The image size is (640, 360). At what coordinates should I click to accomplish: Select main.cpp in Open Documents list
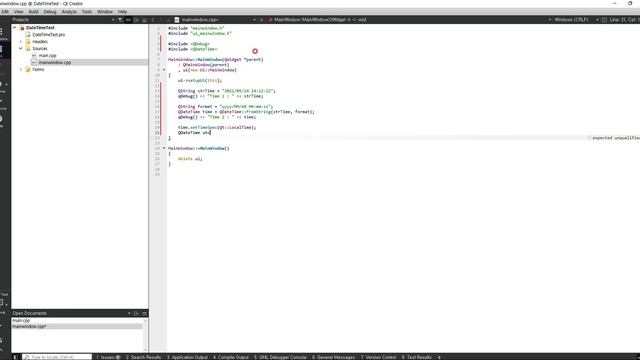pyautogui.click(x=21, y=320)
